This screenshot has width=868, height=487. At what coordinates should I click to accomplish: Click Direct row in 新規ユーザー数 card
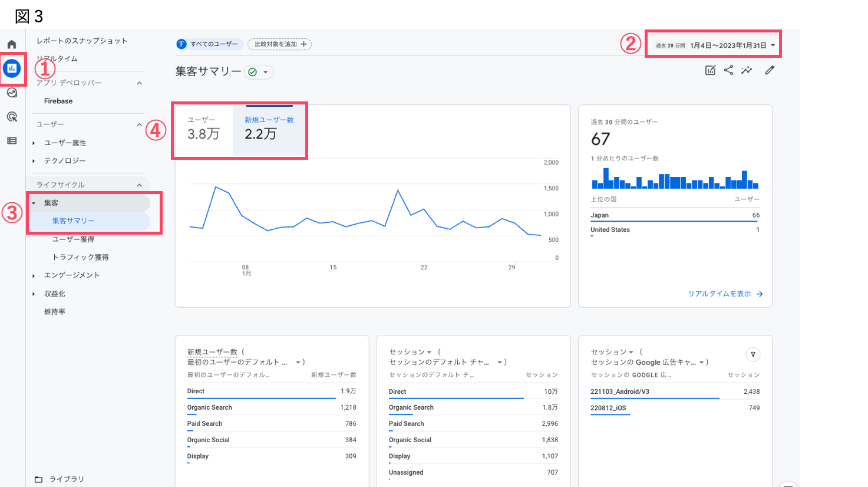[272, 391]
